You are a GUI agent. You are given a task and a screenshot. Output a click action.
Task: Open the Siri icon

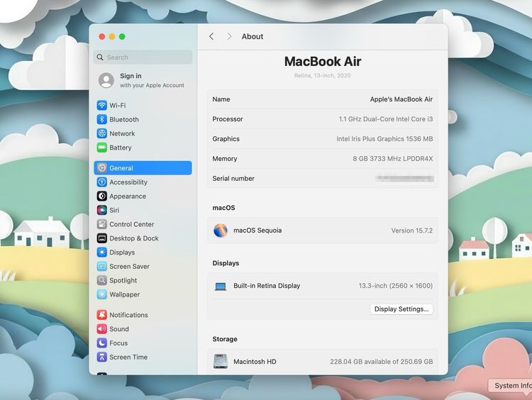point(101,210)
